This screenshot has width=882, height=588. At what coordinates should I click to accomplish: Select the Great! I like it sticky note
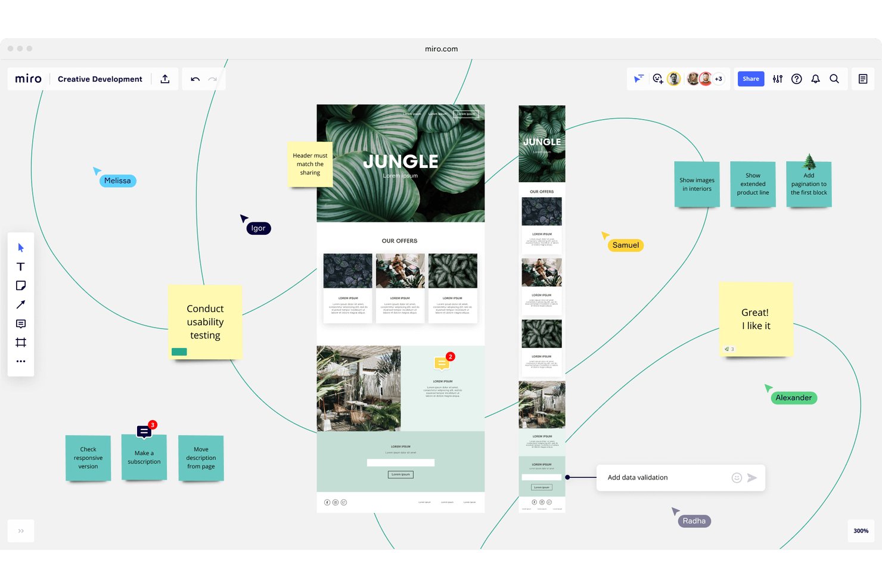coord(756,319)
